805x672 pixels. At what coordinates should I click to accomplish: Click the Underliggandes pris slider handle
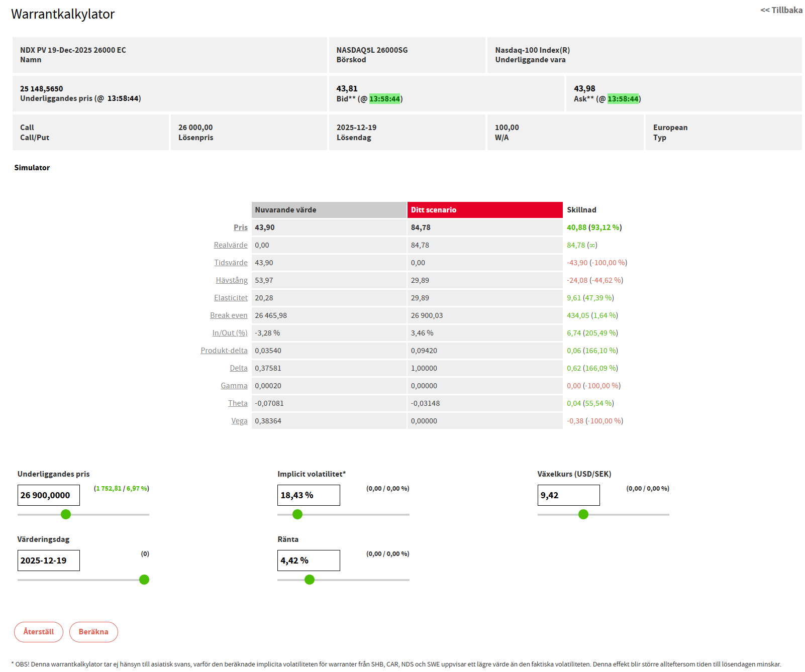point(66,514)
